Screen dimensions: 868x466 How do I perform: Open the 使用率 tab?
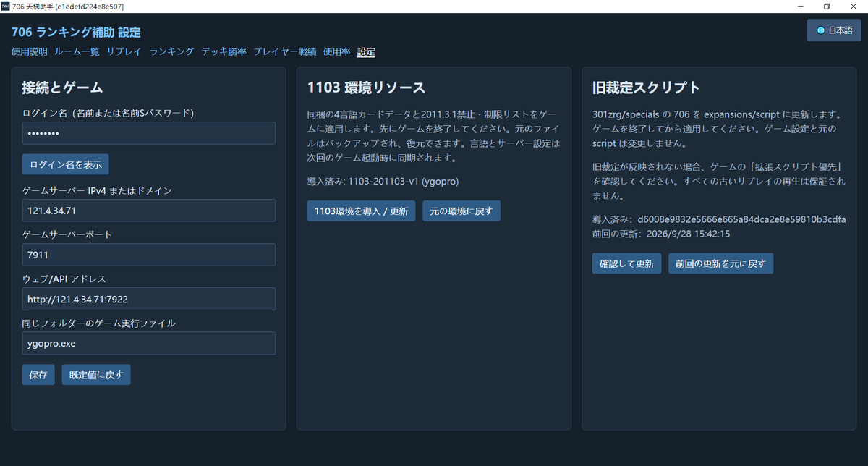tap(337, 52)
